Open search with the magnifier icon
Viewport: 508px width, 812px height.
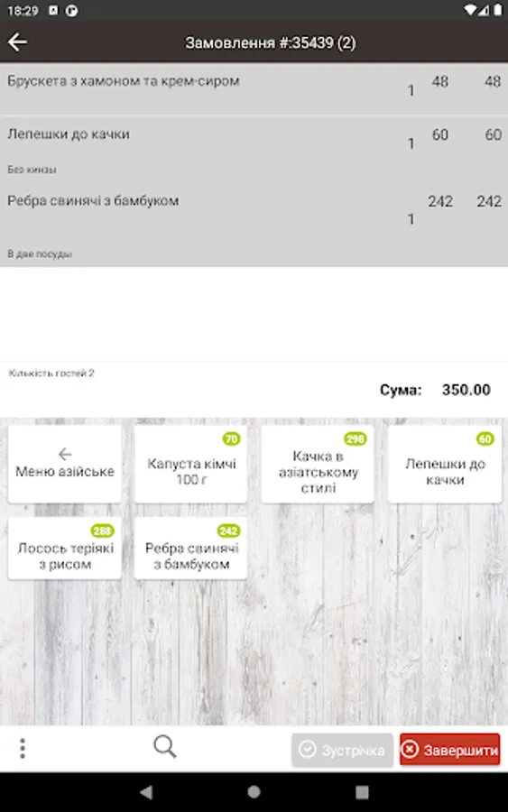(165, 747)
